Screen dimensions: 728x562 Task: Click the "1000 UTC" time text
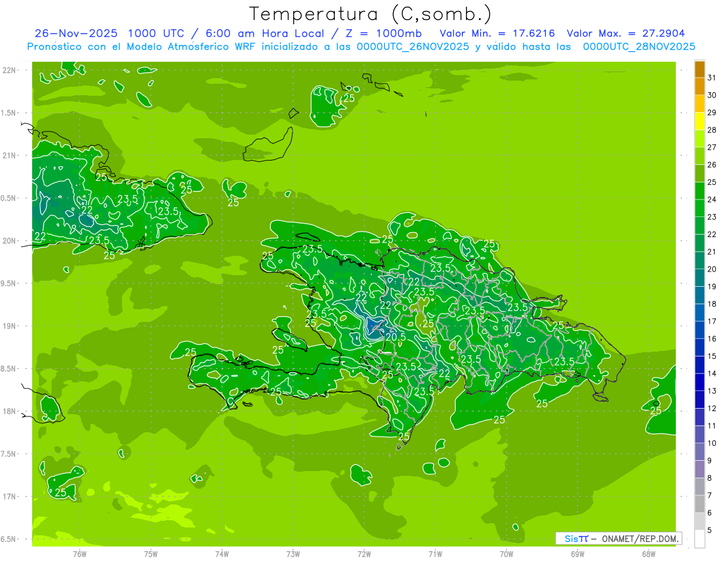pos(156,33)
